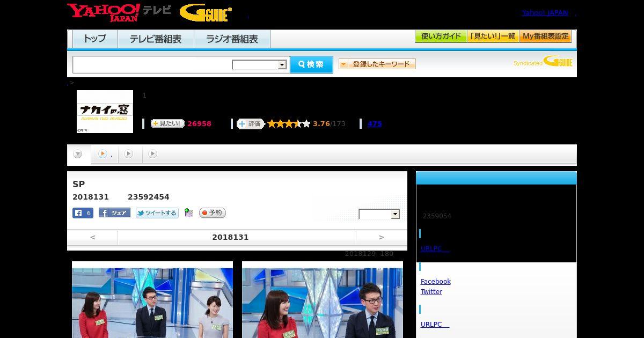The height and width of the screenshot is (338, 644).
Task: Open the 使い方ガイド page
Action: pyautogui.click(x=441, y=36)
